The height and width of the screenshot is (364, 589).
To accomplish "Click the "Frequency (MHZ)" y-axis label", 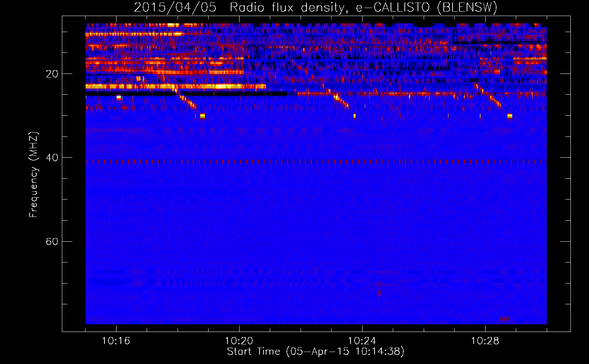I will [x=33, y=175].
